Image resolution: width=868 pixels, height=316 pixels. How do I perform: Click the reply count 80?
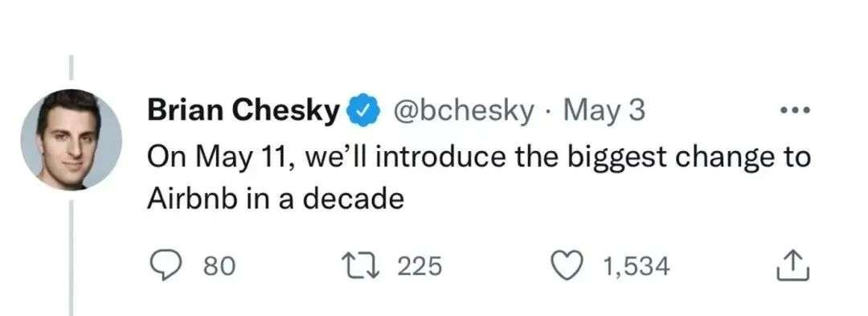click(219, 267)
